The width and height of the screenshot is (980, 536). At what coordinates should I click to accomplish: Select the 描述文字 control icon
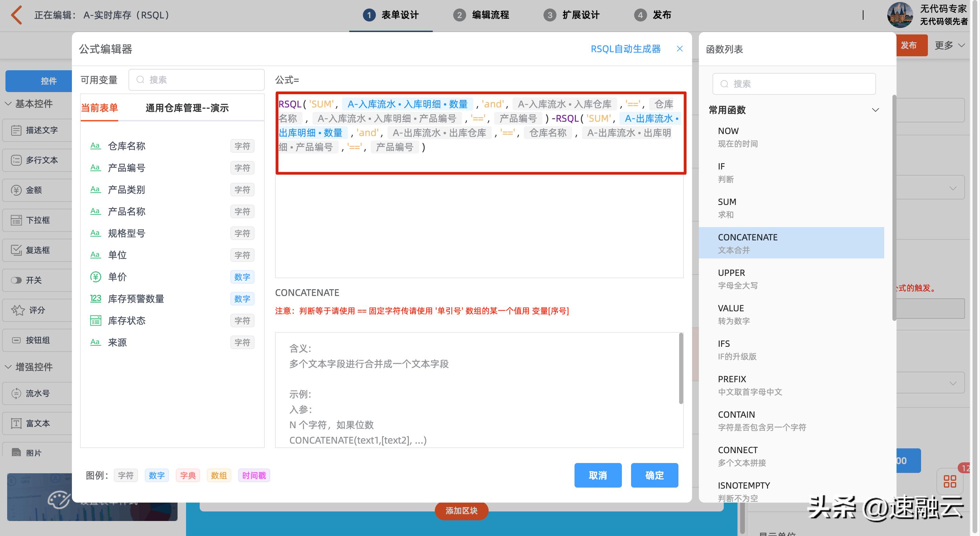[16, 130]
